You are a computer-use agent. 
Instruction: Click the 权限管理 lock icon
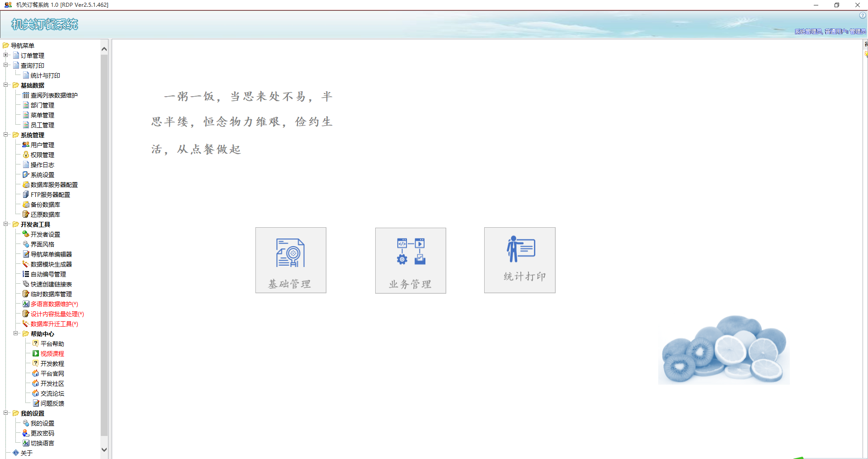coord(26,155)
